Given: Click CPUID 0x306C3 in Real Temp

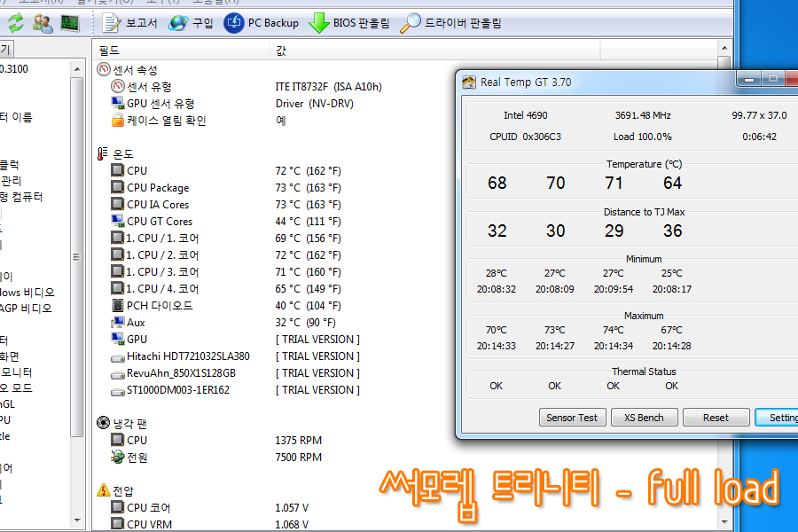Looking at the screenshot, I should [x=525, y=137].
